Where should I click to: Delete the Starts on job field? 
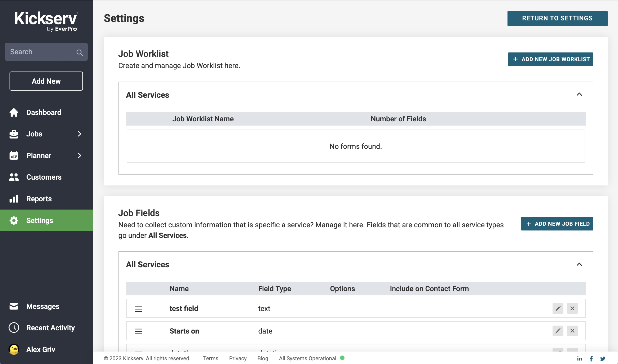coord(572,331)
